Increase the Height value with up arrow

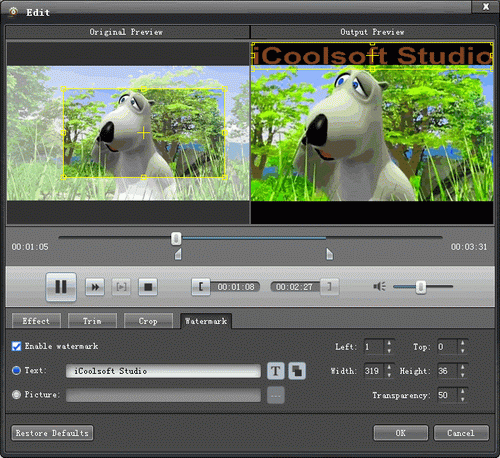point(462,367)
